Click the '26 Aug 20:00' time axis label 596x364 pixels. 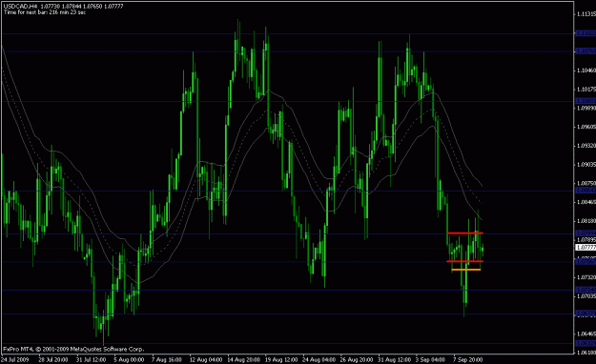coord(357,359)
